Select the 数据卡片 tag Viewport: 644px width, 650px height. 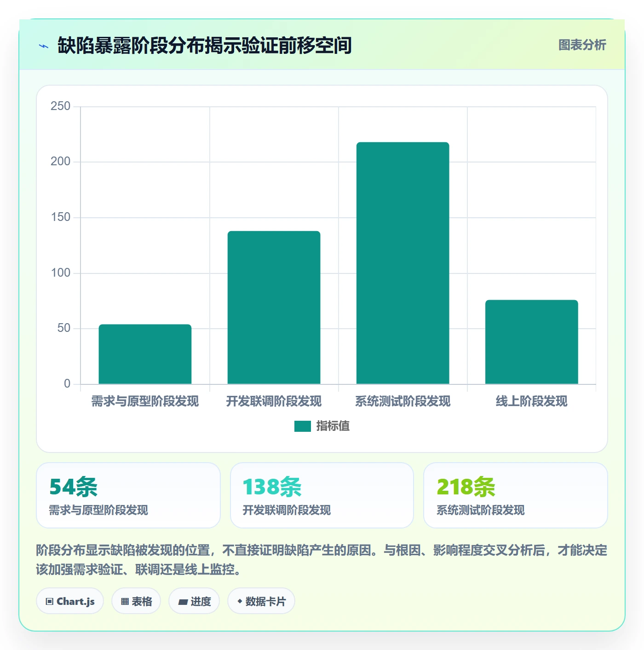pyautogui.click(x=261, y=601)
